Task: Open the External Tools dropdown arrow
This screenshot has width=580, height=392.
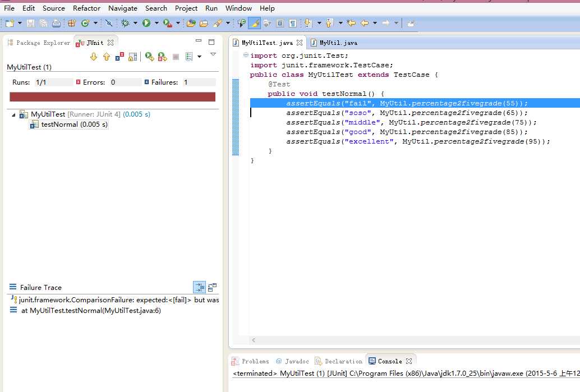Action: 178,24
